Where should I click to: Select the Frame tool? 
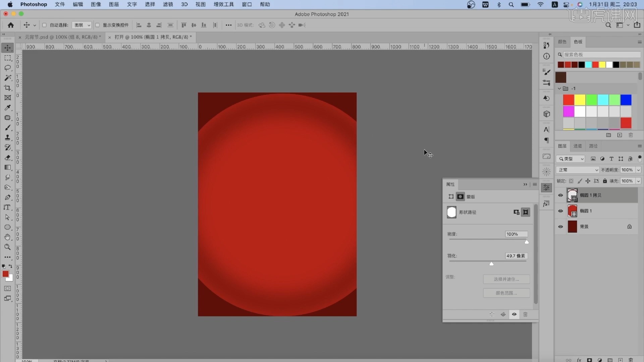(x=7, y=98)
